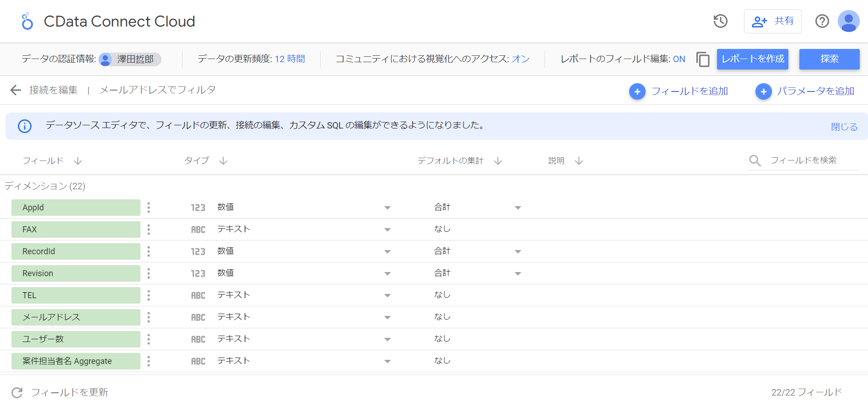
Task: Click the info icon in the banner
Action: [25, 126]
